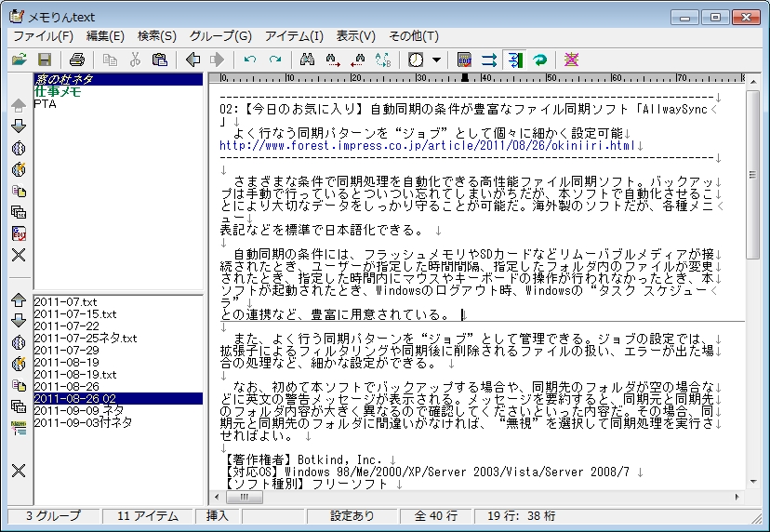The height and width of the screenshot is (532, 770).
Task: Open the ファイル(F) menu
Action: 43,36
